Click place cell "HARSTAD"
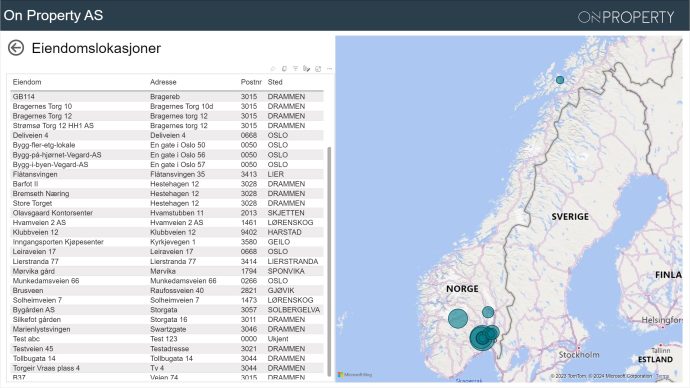Screen dimensions: 690x388 click(284, 232)
